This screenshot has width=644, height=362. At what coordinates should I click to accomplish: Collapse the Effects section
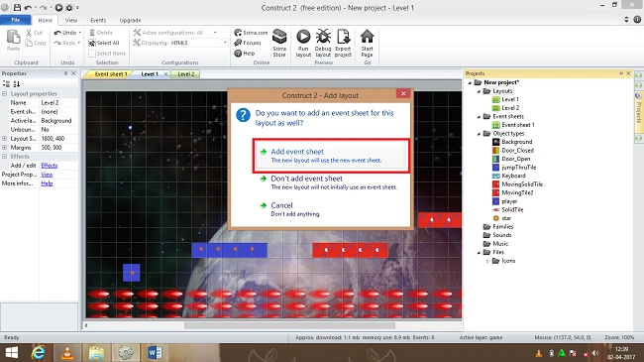pyautogui.click(x=5, y=157)
